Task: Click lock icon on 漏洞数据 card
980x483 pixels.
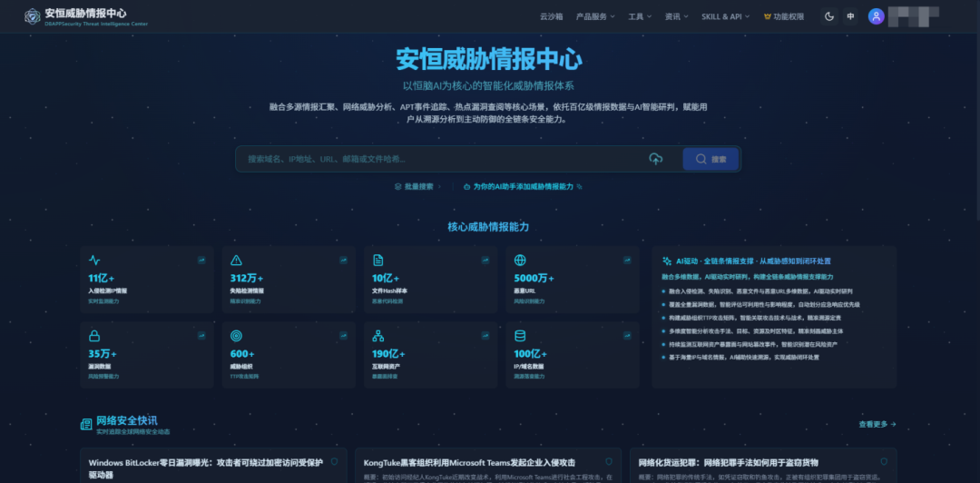Action: 94,335
